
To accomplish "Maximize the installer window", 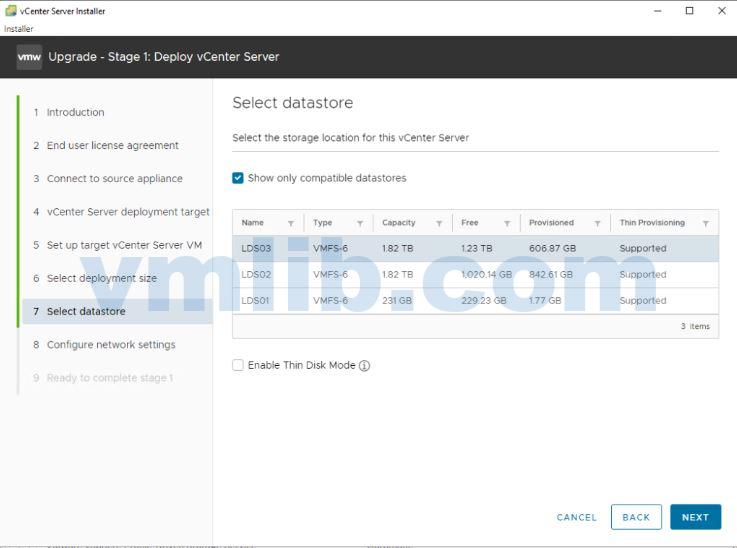I will pyautogui.click(x=690, y=11).
